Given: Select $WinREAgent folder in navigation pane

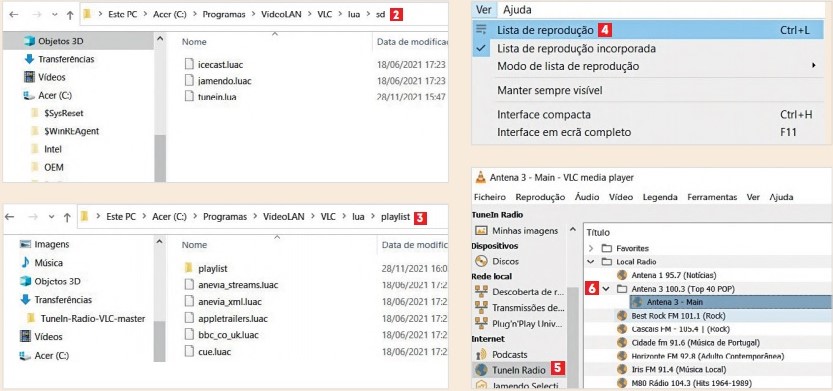Looking at the screenshot, I should click(x=71, y=131).
